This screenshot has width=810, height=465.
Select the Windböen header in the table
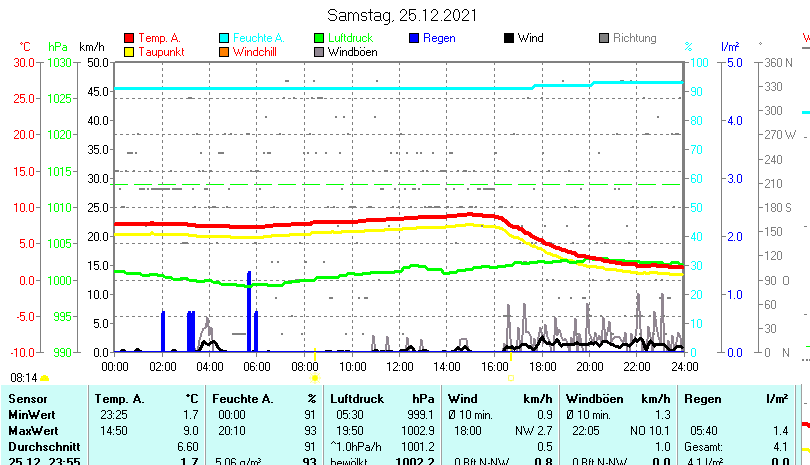tap(594, 398)
